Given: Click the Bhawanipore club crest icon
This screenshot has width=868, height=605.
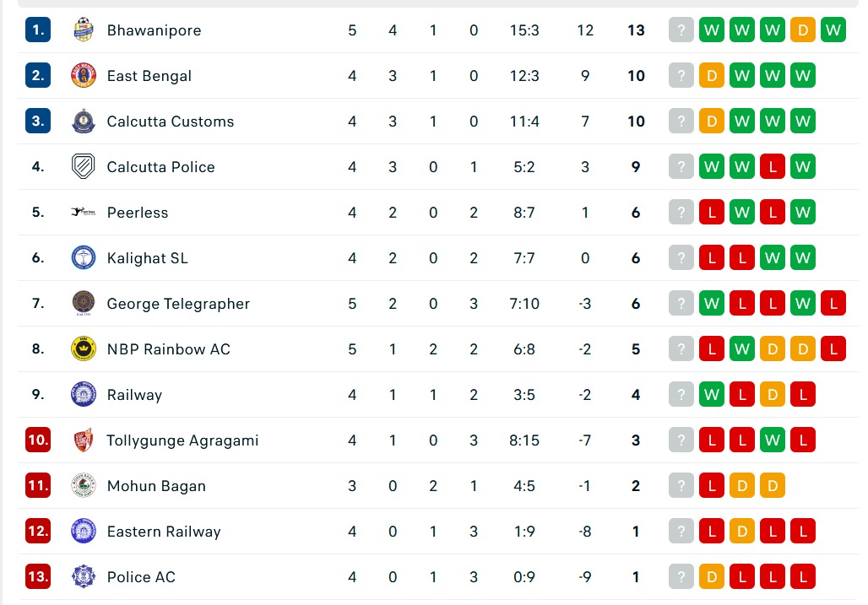Looking at the screenshot, I should click(x=84, y=30).
